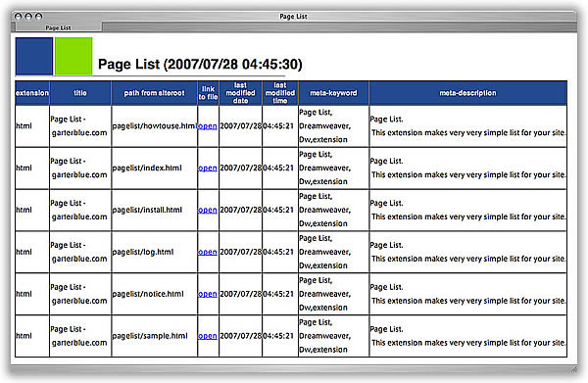Click the meta-keyword cell in the install.html row

point(333,211)
